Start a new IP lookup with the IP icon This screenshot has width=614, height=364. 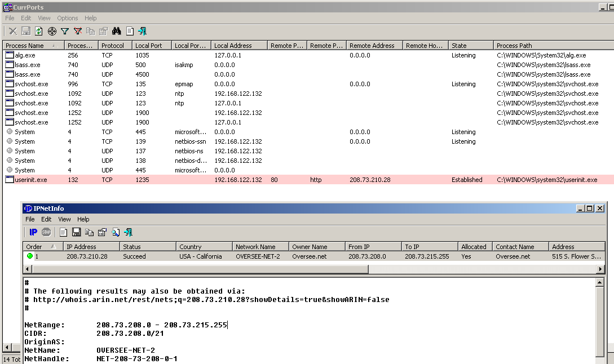pyautogui.click(x=33, y=232)
